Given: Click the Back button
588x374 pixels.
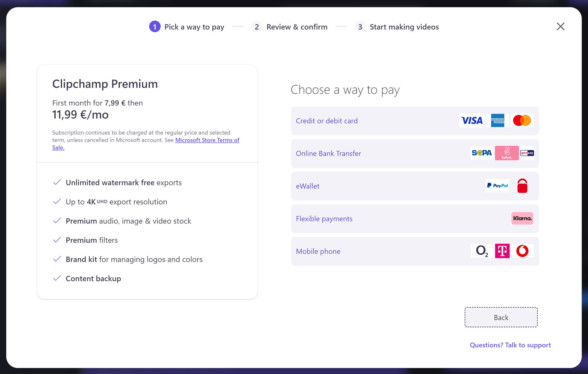Looking at the screenshot, I should (501, 317).
